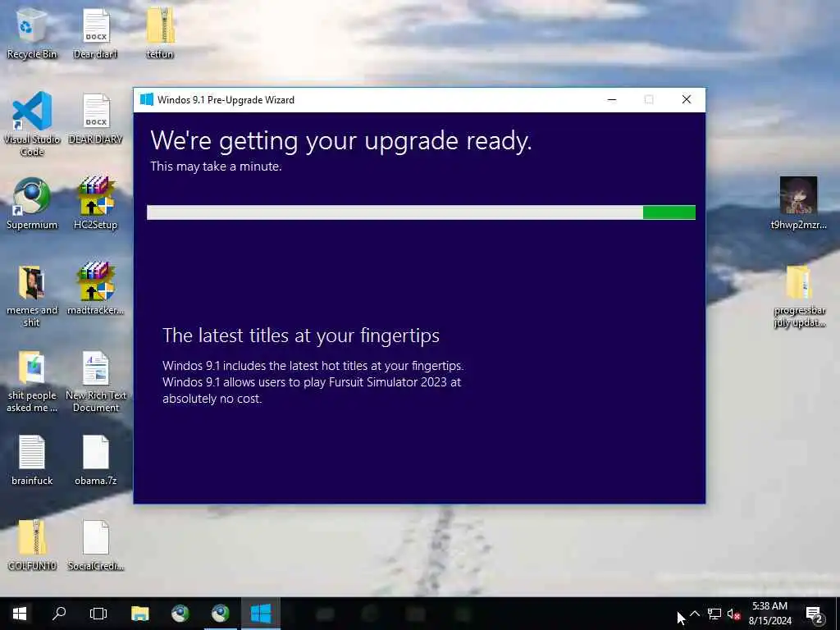Click the Windos 9.1 Pre-Upgrade Wizard title
The height and width of the screenshot is (630, 840).
tap(226, 99)
